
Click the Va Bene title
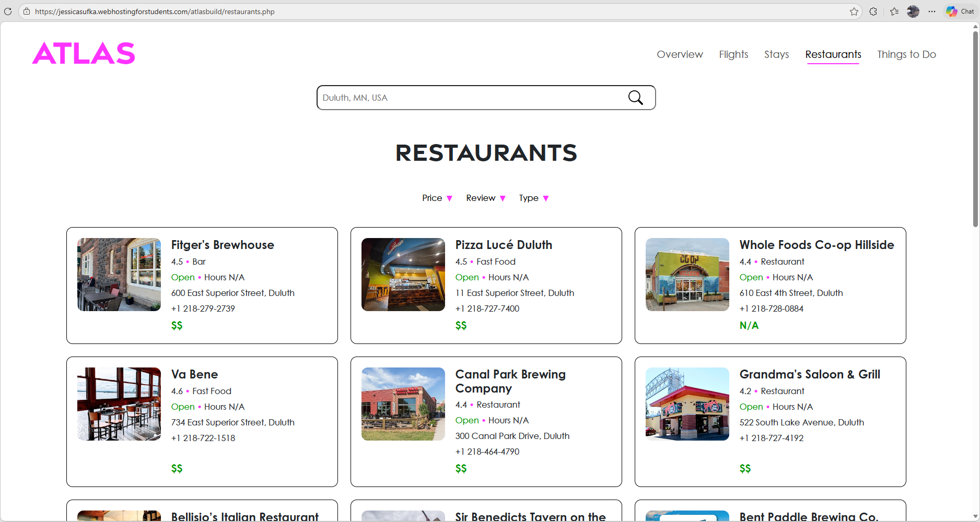[x=194, y=374]
